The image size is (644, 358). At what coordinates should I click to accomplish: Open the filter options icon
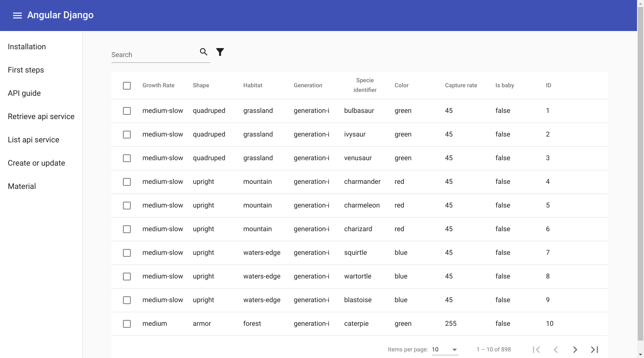pos(220,52)
